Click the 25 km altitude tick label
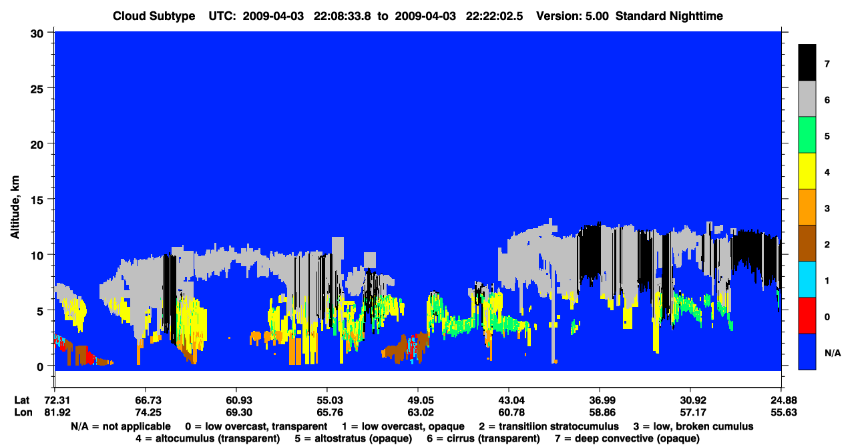The width and height of the screenshot is (868, 445). pyautogui.click(x=39, y=88)
